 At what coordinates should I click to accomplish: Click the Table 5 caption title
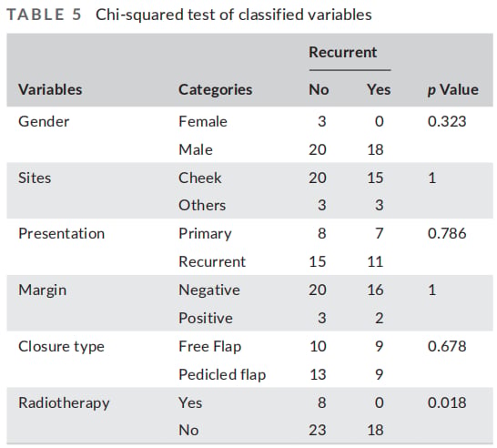pos(189,15)
